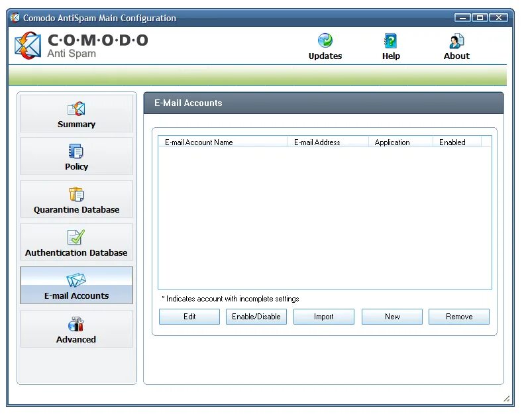
Task: Click the Remove button
Action: 459,317
